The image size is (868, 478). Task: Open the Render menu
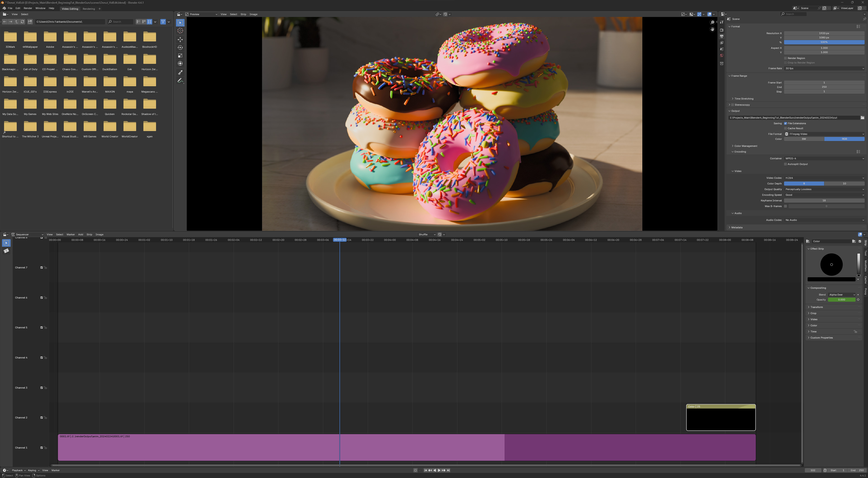(28, 8)
